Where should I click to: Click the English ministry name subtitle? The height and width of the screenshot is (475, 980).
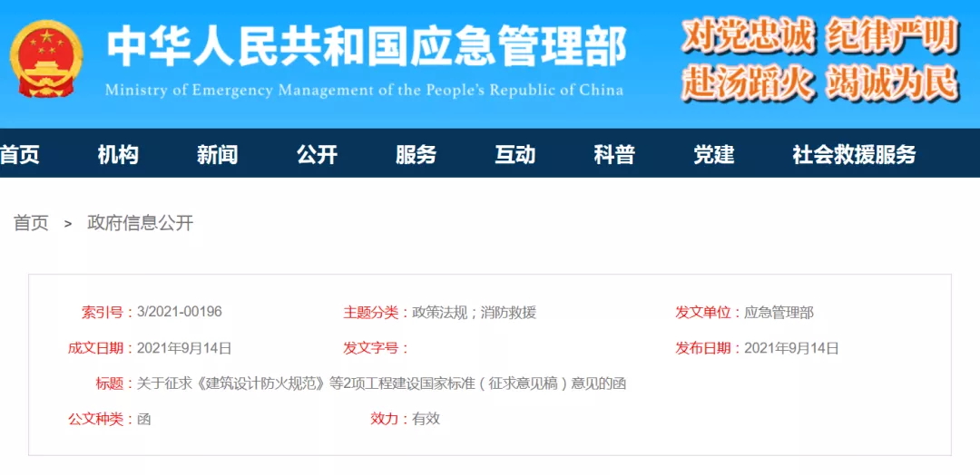pos(365,91)
